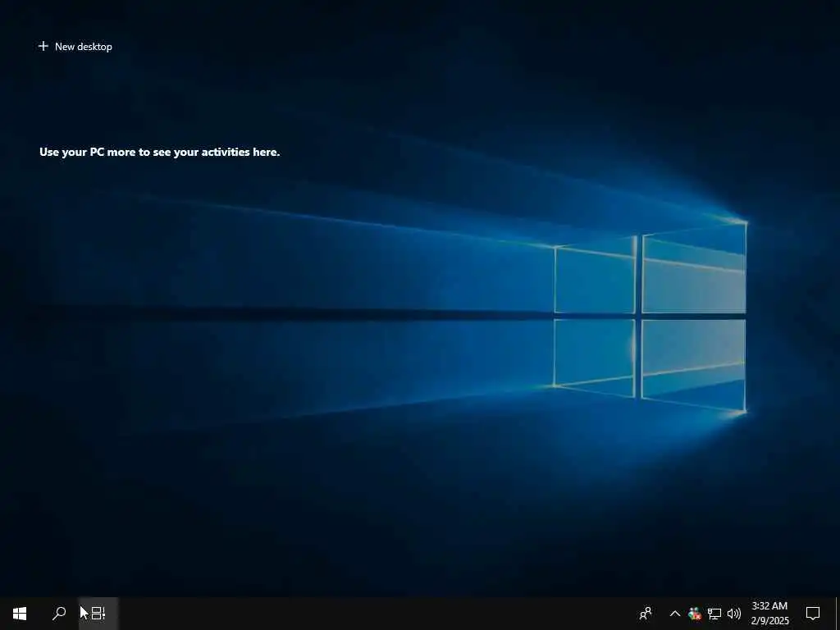Show hidden system tray icons
This screenshot has width=840, height=630.
[x=675, y=614]
